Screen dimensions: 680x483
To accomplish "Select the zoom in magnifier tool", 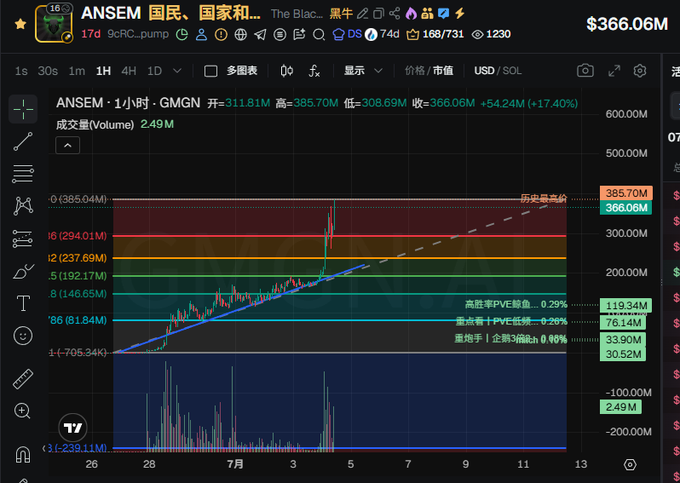I will pyautogui.click(x=23, y=411).
